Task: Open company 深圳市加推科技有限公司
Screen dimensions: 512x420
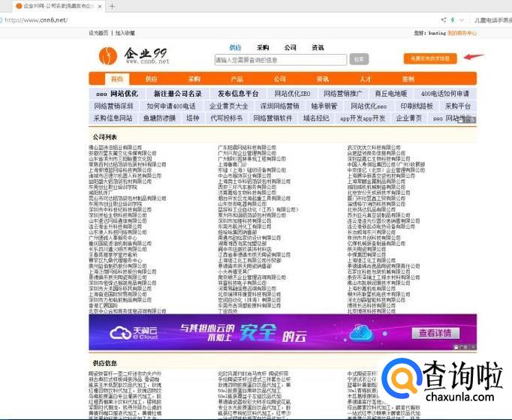Action: click(x=245, y=221)
